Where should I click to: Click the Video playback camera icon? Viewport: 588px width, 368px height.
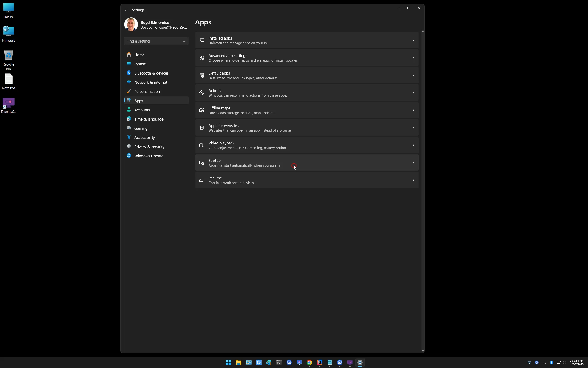[202, 145]
